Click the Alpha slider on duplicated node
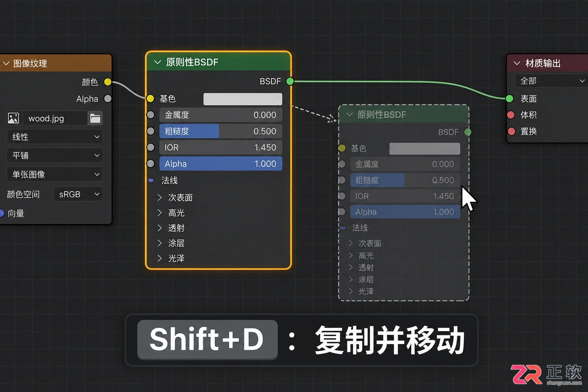Image resolution: width=588 pixels, height=392 pixels. [x=405, y=212]
